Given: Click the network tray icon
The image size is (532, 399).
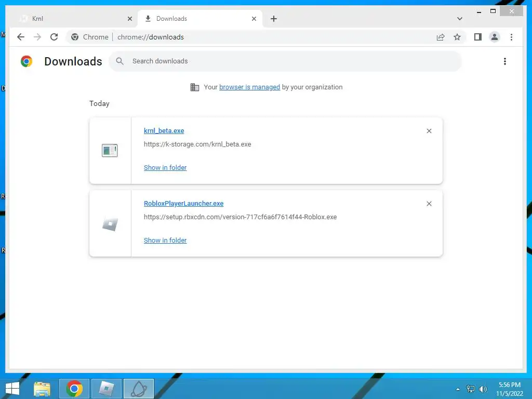Looking at the screenshot, I should pyautogui.click(x=471, y=389).
